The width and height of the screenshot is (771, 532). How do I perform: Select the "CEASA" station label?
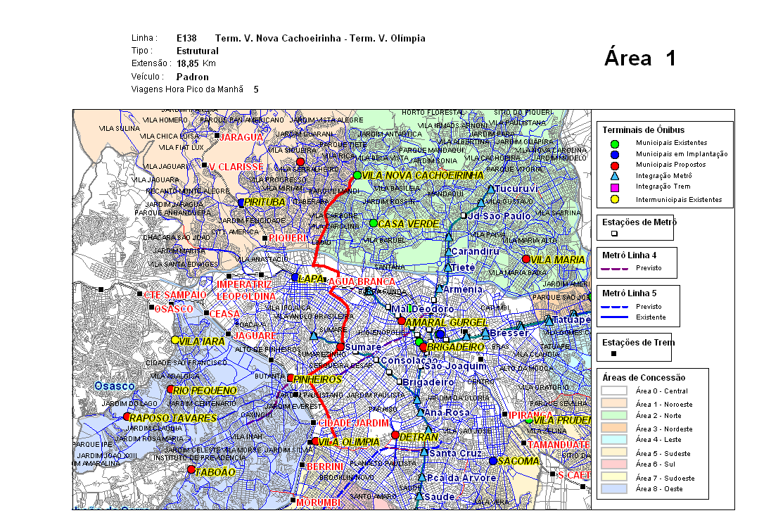(224, 314)
